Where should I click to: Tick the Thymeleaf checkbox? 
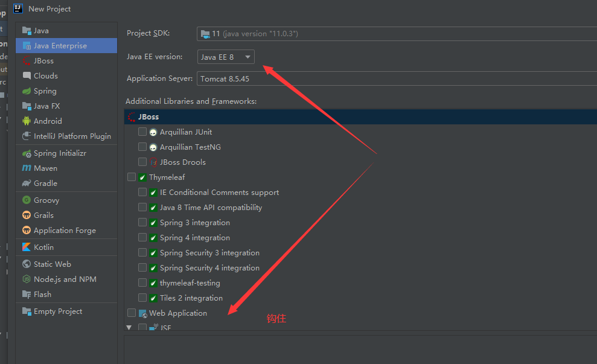coord(132,177)
